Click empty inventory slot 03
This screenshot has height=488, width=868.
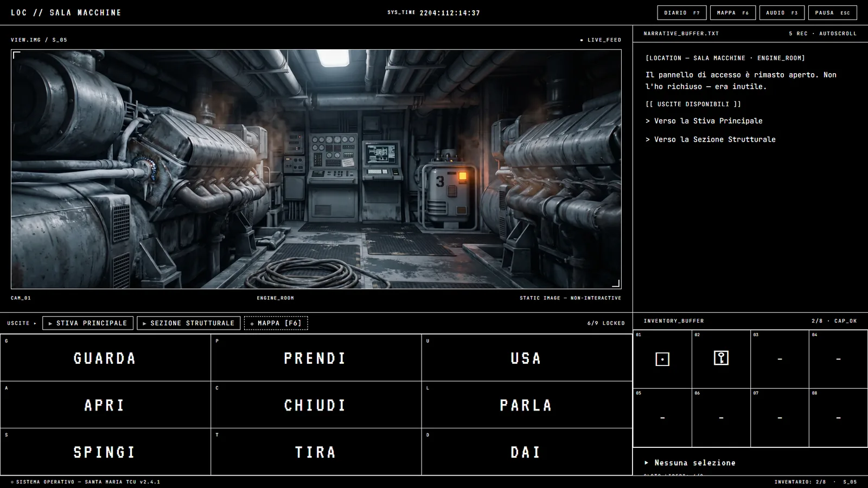tap(780, 359)
